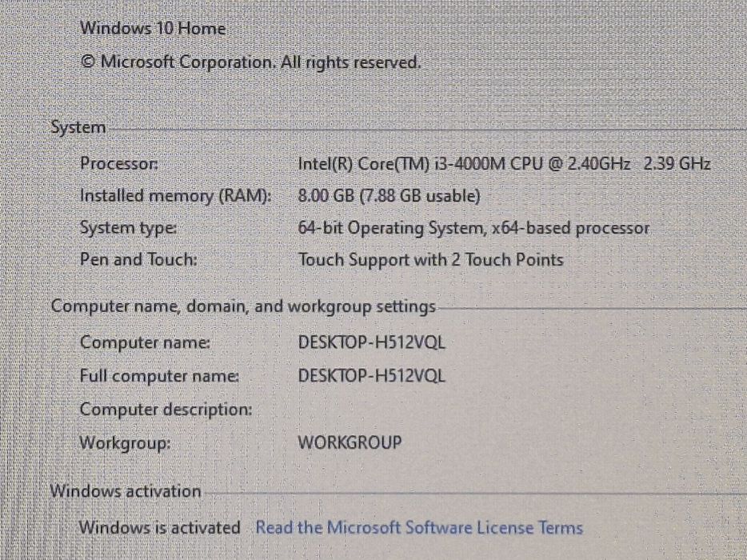Click the Microsoft Corporation copyright line
Screen dimensions: 747x560
point(250,62)
